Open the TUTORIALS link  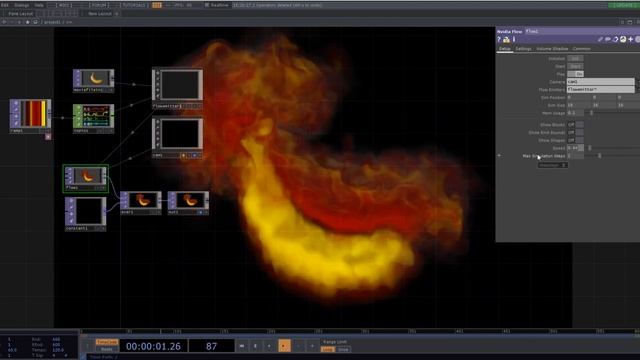click(134, 5)
